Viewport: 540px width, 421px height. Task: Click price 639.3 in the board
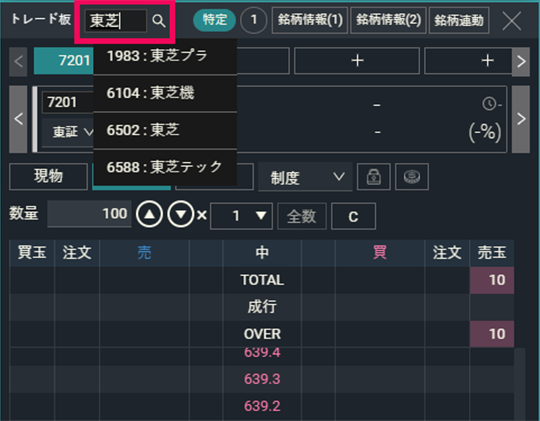coord(262,379)
